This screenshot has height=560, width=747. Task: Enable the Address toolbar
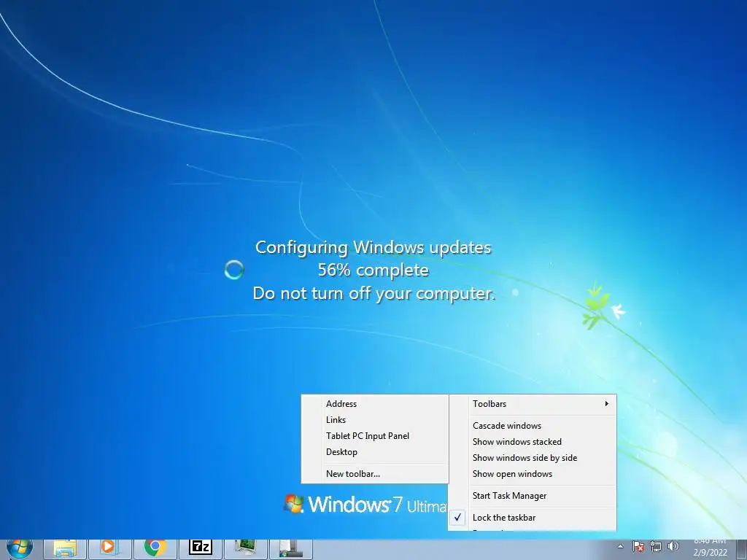(376, 404)
